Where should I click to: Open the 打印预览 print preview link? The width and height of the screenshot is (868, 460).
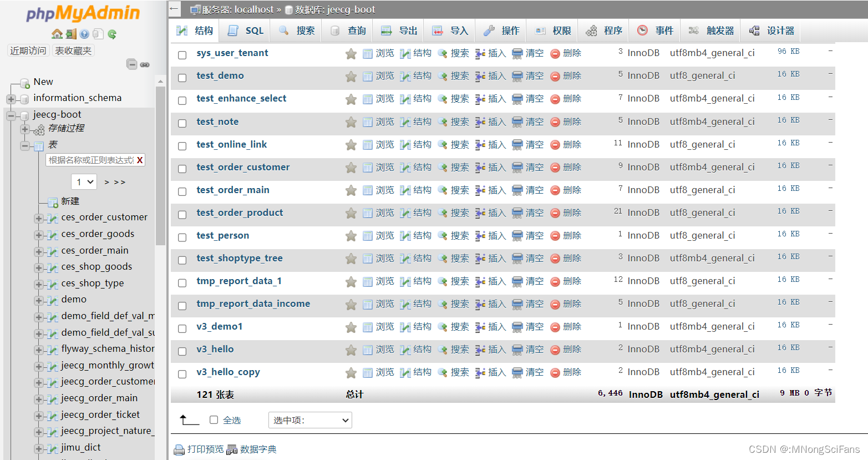205,449
